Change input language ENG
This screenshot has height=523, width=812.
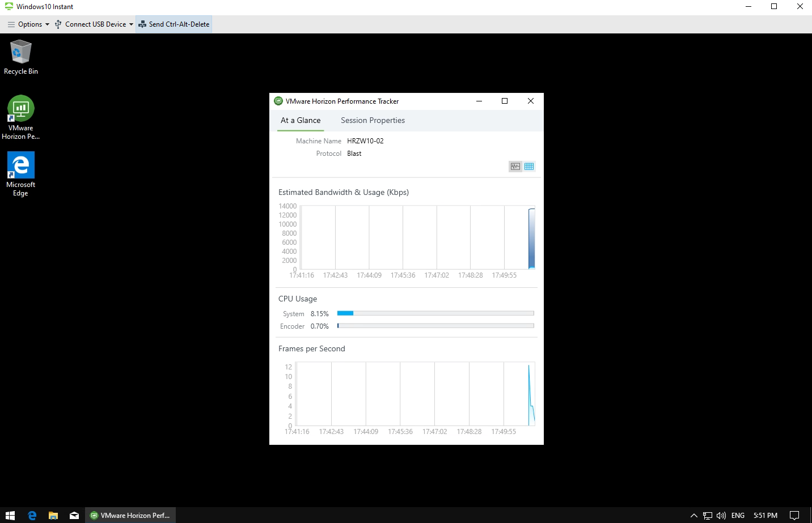(738, 516)
